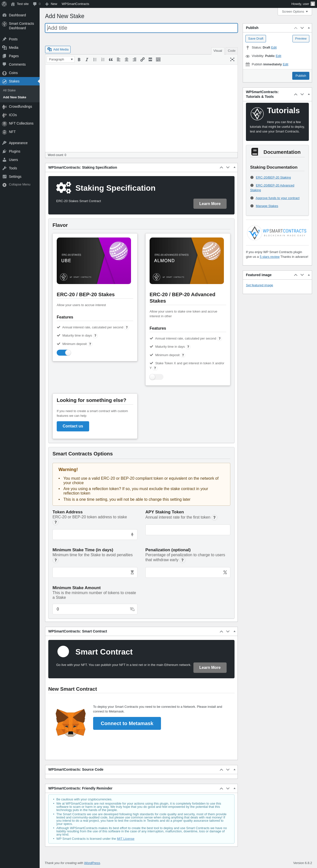Preview the new stake
Screen dimensions: 317x868
(301, 39)
